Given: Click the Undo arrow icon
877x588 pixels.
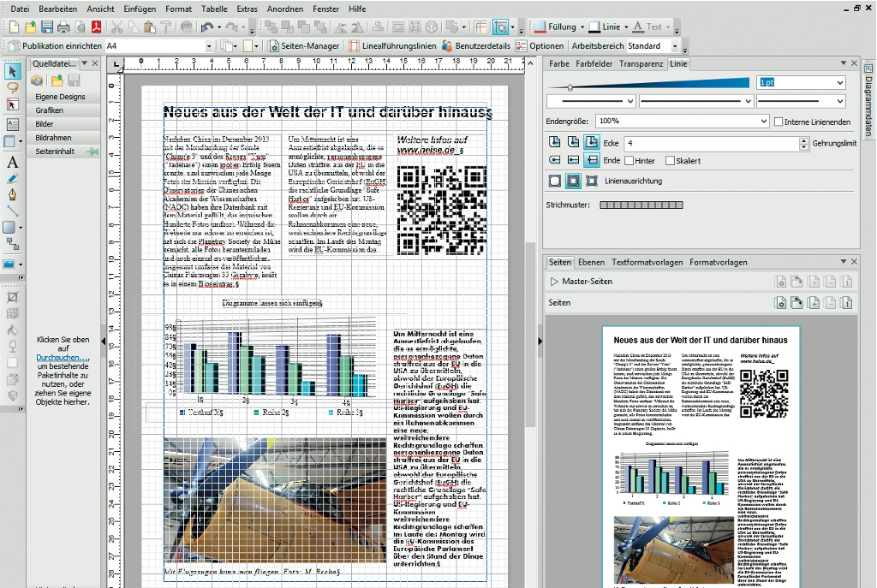Looking at the screenshot, I should click(207, 27).
